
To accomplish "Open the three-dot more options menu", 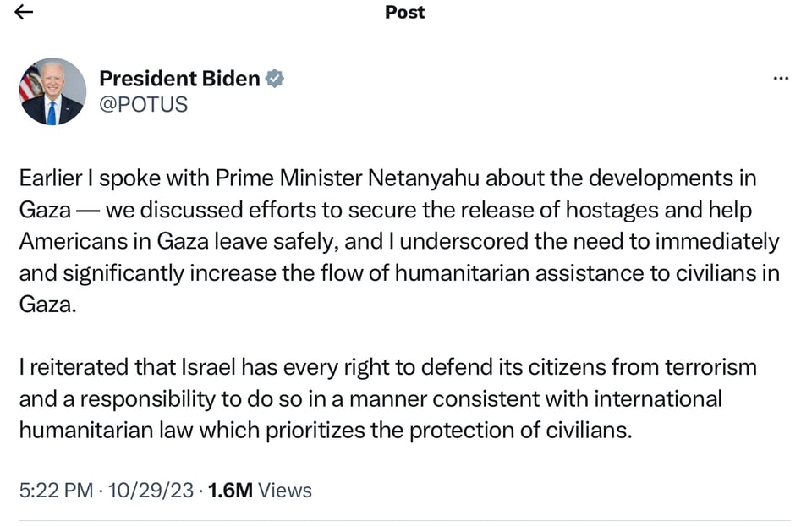I will pos(782,78).
